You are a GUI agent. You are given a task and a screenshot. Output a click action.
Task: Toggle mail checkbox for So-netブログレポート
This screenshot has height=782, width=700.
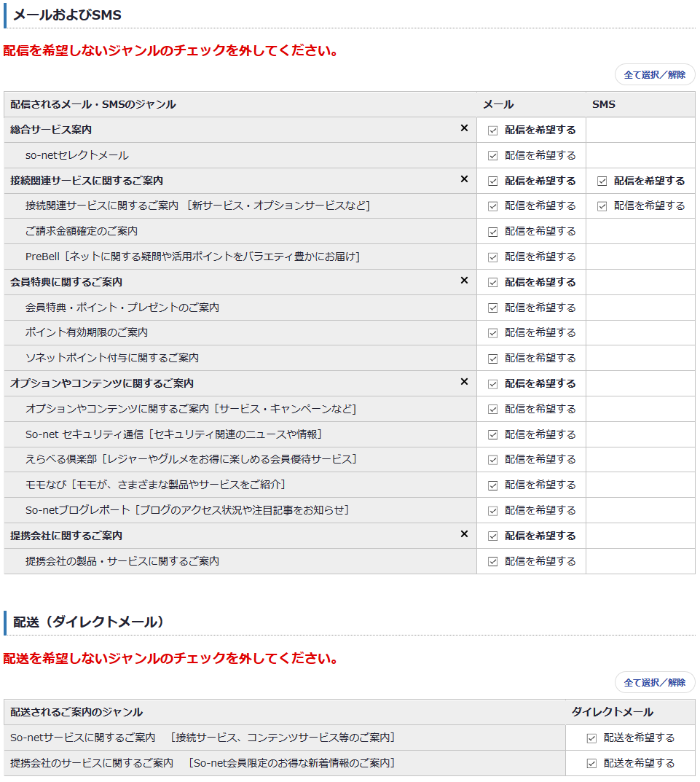click(x=493, y=511)
